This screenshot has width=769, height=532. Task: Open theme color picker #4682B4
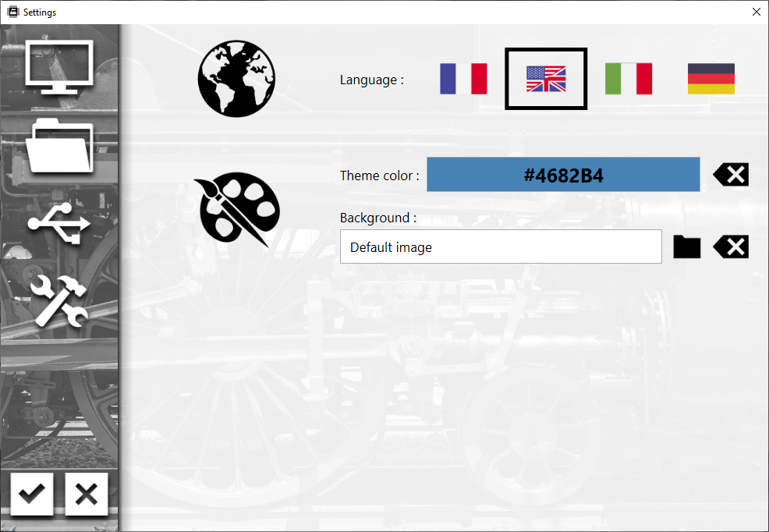coord(563,175)
